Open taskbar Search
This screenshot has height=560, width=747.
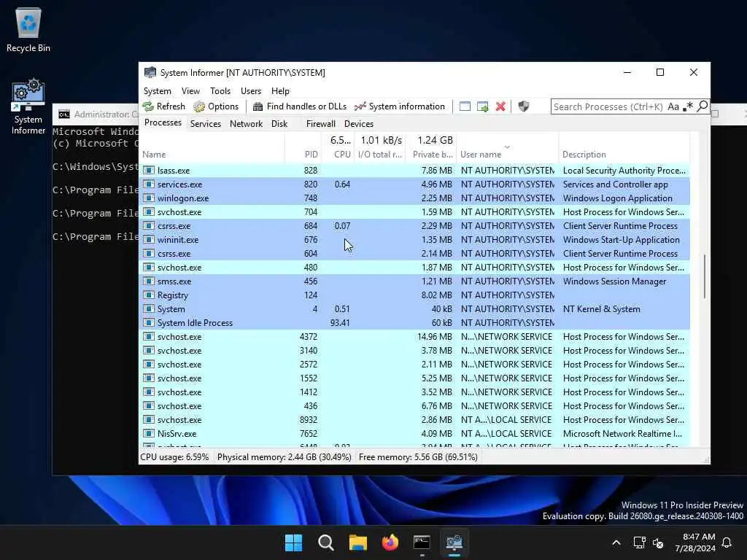point(326,542)
